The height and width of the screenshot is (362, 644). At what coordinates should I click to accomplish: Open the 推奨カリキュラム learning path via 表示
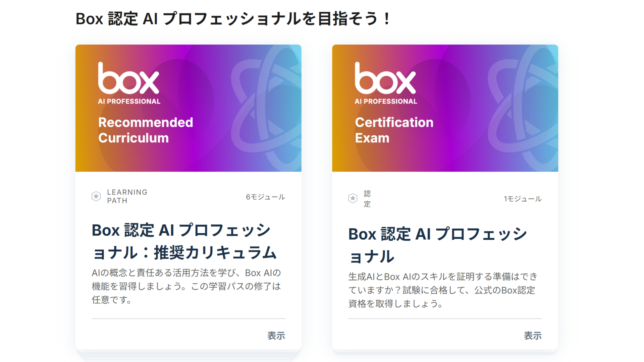(276, 336)
